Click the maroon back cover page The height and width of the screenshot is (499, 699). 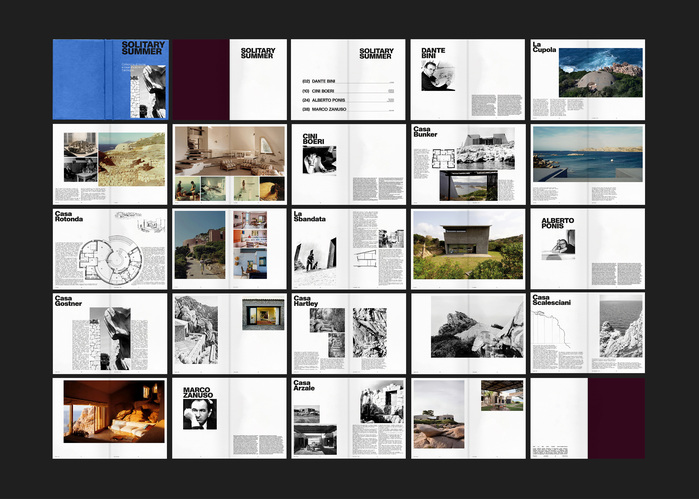[x=616, y=417]
